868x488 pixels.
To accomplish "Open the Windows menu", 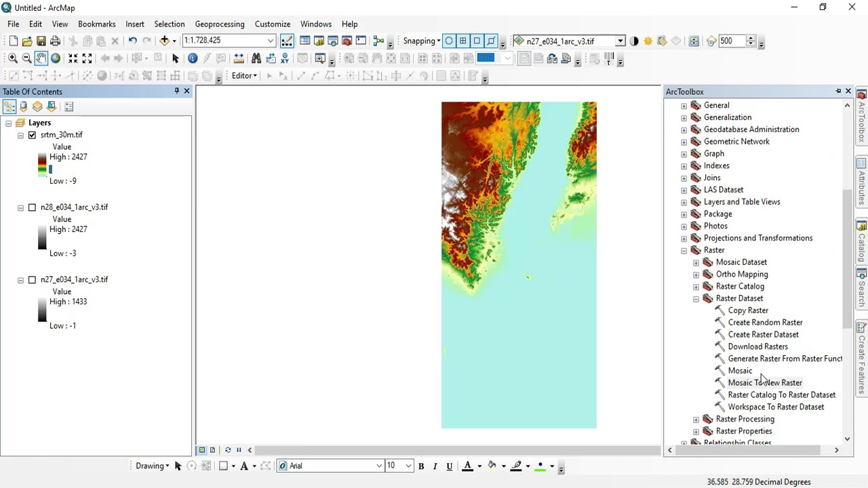I will [316, 24].
